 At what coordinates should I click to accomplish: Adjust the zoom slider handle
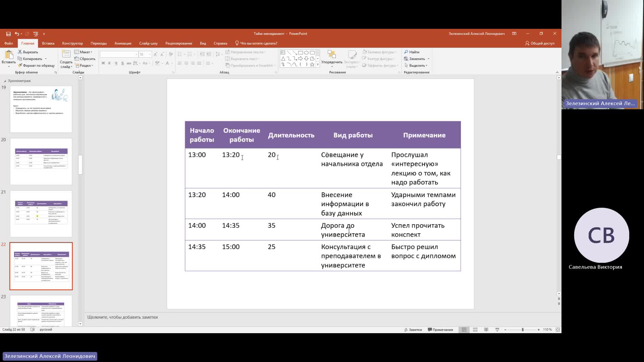point(523,330)
